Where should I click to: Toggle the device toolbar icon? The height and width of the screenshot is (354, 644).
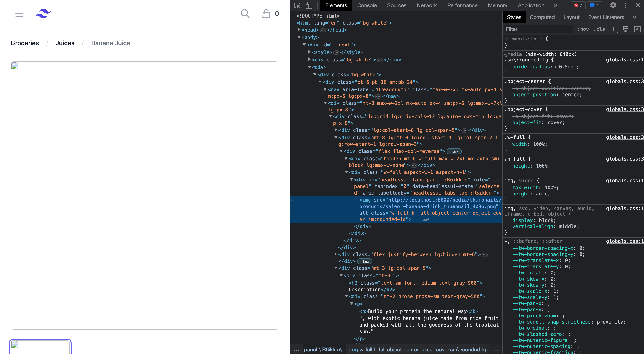coord(309,5)
